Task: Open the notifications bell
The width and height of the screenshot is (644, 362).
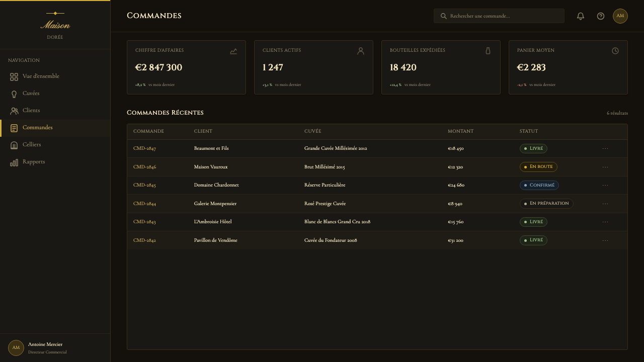Action: pyautogui.click(x=581, y=16)
